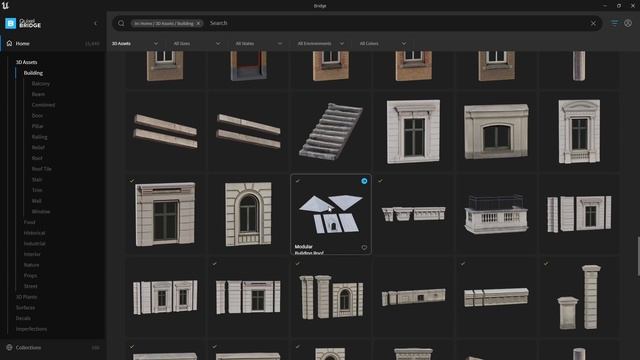
Task: Open the Wall subcategory
Action: click(x=37, y=201)
